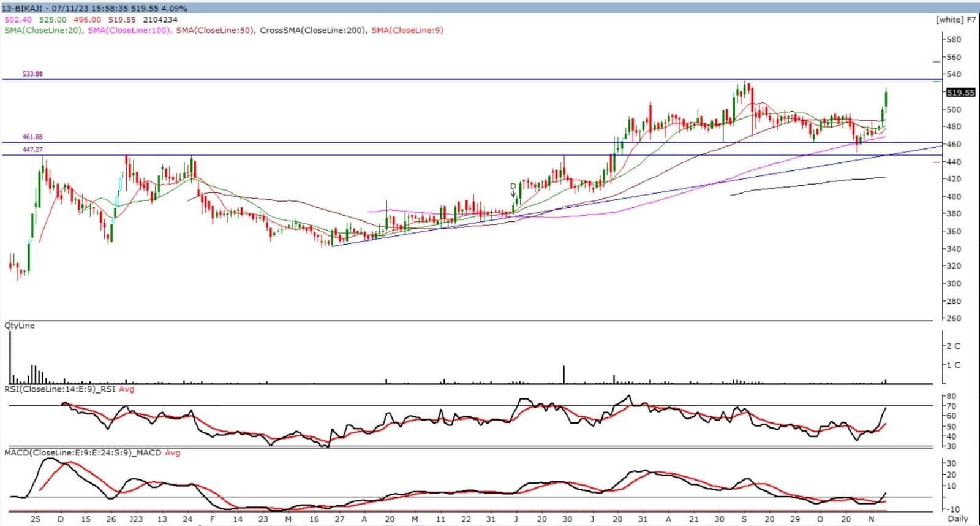Click the CrossSMA(CloseLine:200) legend label
The image size is (980, 526).
(312, 30)
